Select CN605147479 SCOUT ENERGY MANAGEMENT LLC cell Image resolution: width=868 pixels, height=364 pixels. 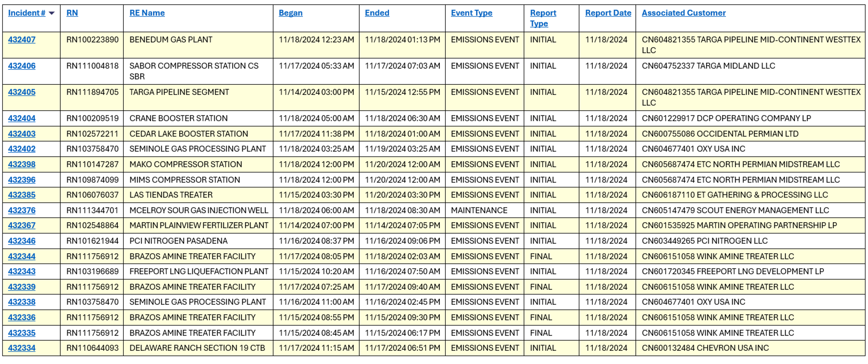(750, 210)
